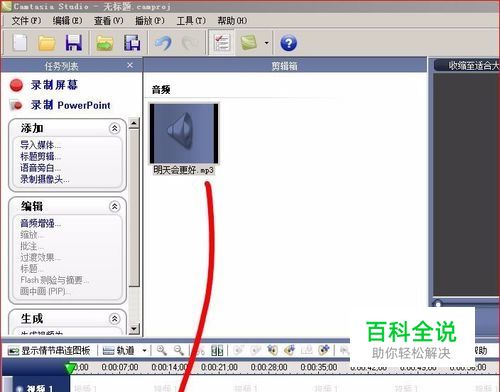Click the red 录制屏幕 record icon
This screenshot has width=500, height=392.
pos(16,85)
